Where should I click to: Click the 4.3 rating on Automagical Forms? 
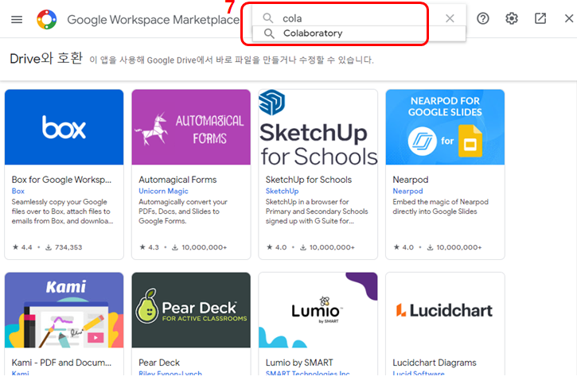pos(150,247)
